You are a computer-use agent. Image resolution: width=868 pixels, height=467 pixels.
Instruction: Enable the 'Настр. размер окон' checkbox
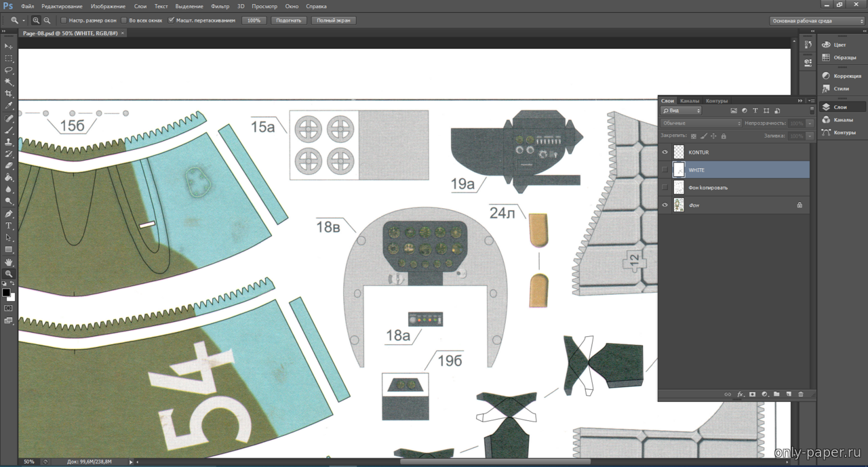[64, 20]
